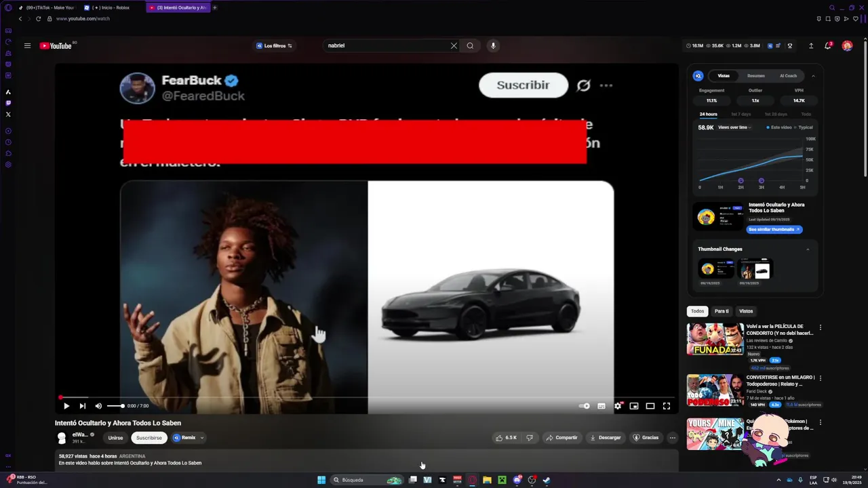Select the Todos filter chip
This screenshot has width=868, height=488.
pos(697,311)
